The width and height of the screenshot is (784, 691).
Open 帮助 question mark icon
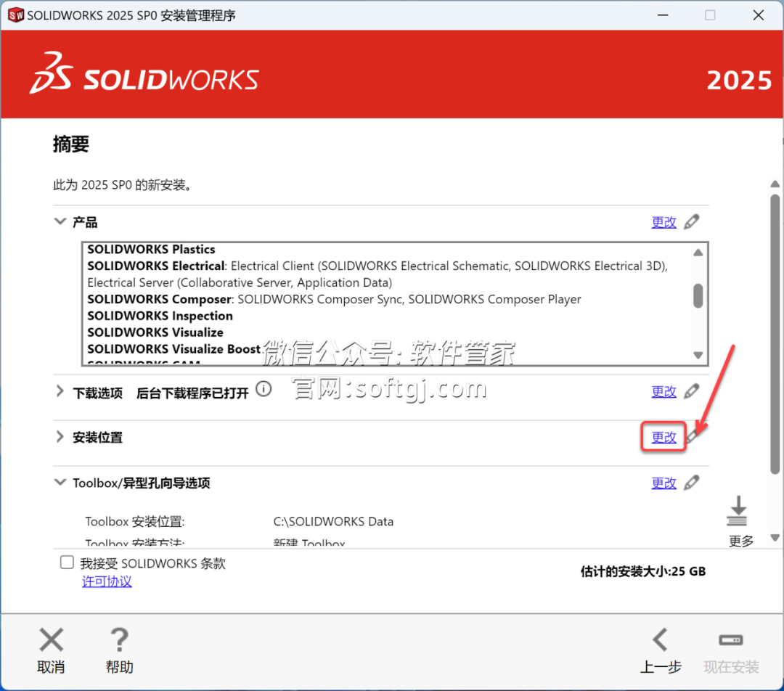(119, 639)
